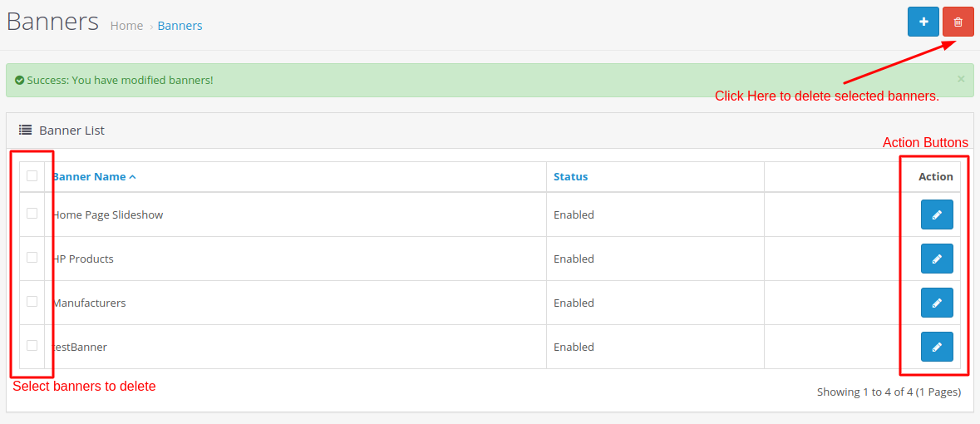Edit the Home Page Slideshow banner

pos(937,214)
